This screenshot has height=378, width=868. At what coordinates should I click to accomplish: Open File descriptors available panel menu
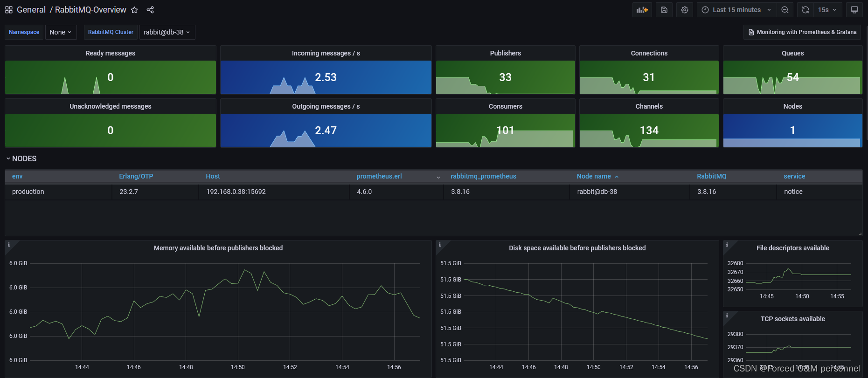[793, 248]
